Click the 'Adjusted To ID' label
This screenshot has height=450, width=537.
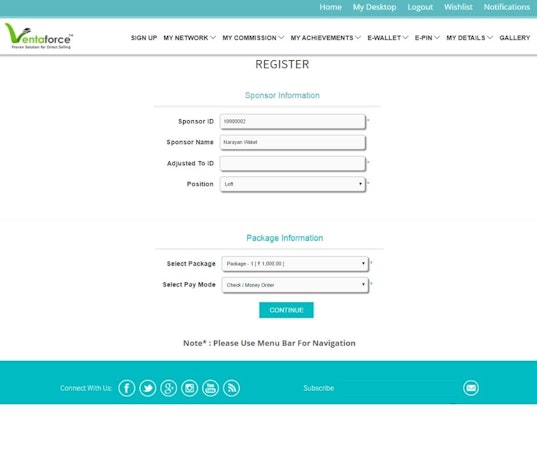tap(190, 163)
